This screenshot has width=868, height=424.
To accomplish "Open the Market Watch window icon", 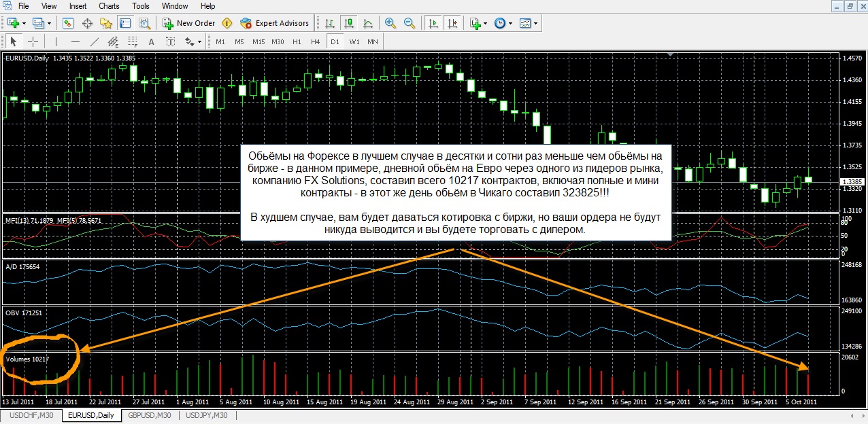I will 68,23.
